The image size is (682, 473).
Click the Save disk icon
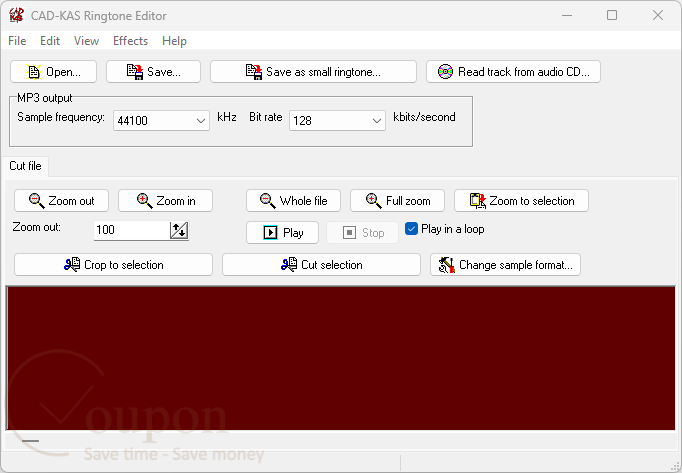[x=135, y=72]
